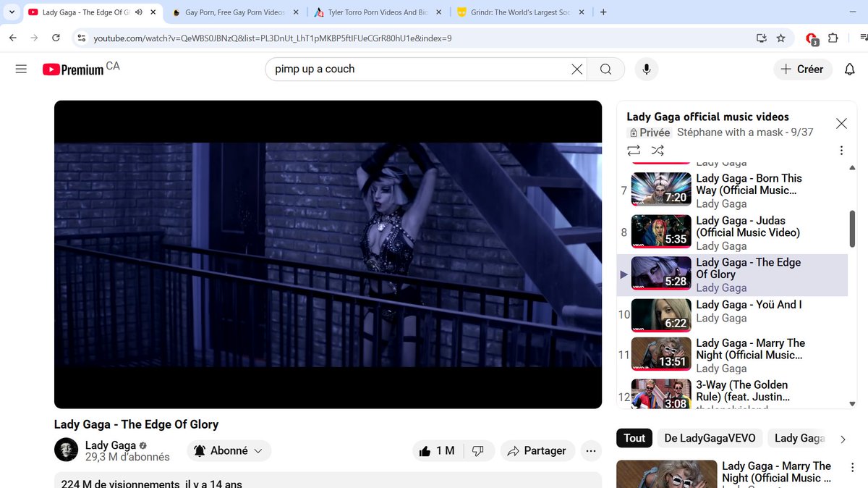Play Judas (Official Music Video) from playlist
The image size is (868, 488).
tap(732, 232)
